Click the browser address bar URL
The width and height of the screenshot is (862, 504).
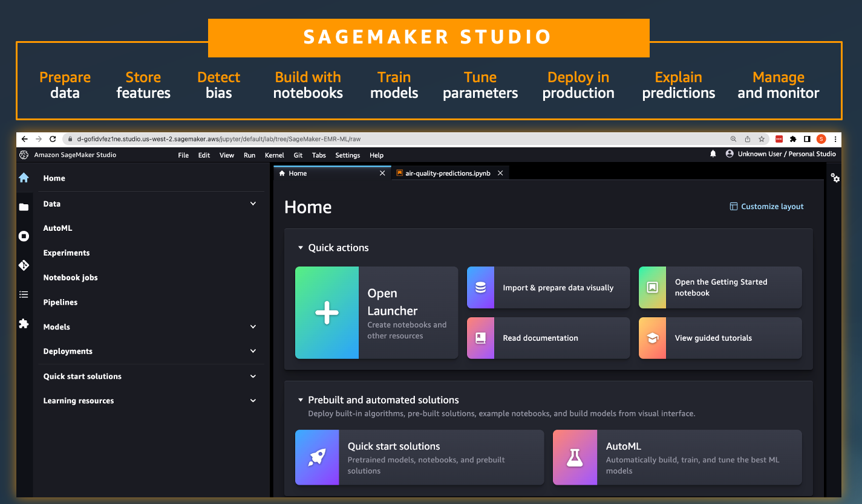(219, 139)
